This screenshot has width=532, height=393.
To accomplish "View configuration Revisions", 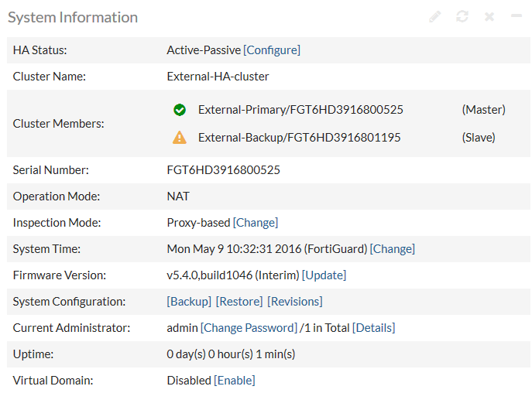I will [x=295, y=301].
